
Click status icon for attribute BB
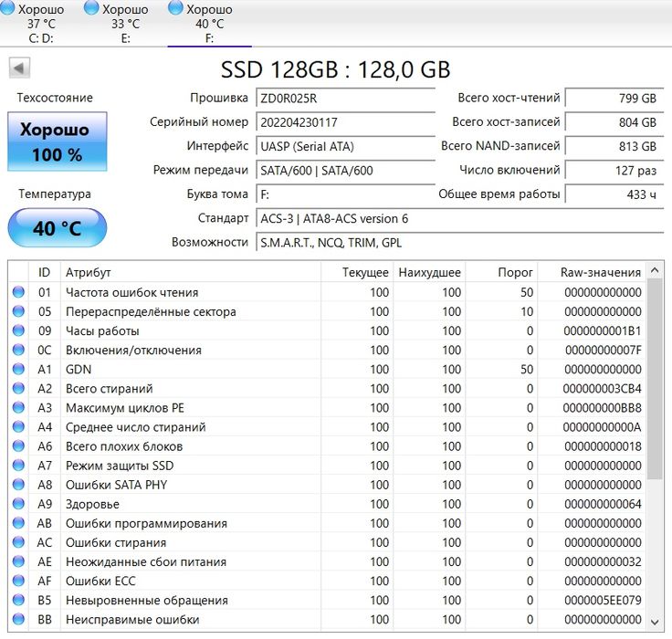(x=18, y=619)
